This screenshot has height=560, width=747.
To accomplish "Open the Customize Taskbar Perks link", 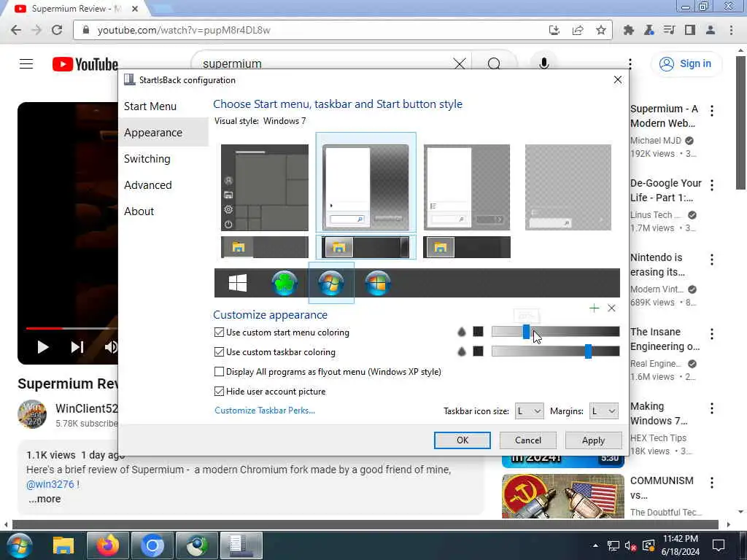I will coord(264,410).
